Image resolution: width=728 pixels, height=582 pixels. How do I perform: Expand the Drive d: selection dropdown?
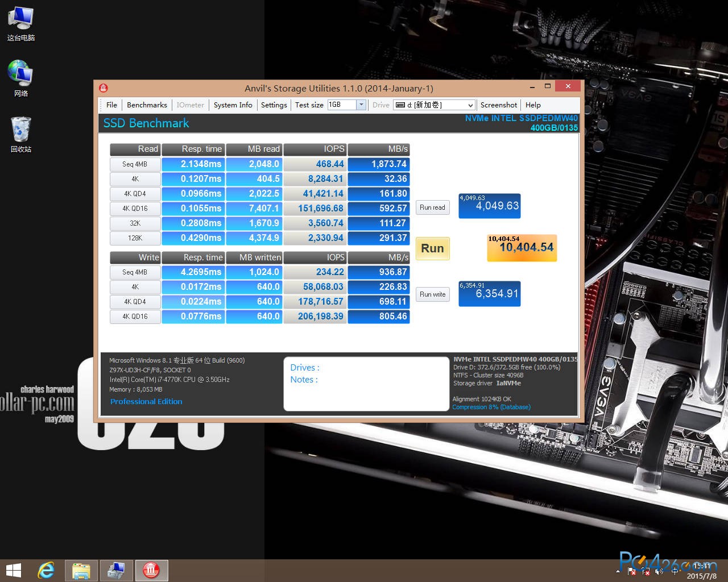(470, 105)
